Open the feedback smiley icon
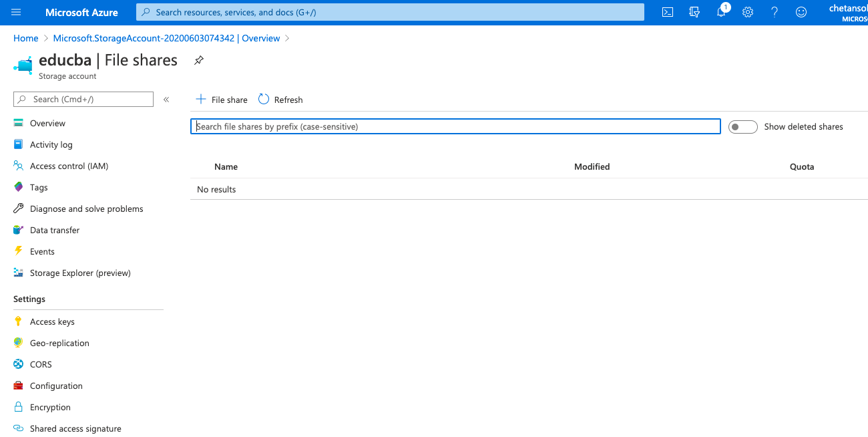The image size is (868, 437). (x=801, y=12)
